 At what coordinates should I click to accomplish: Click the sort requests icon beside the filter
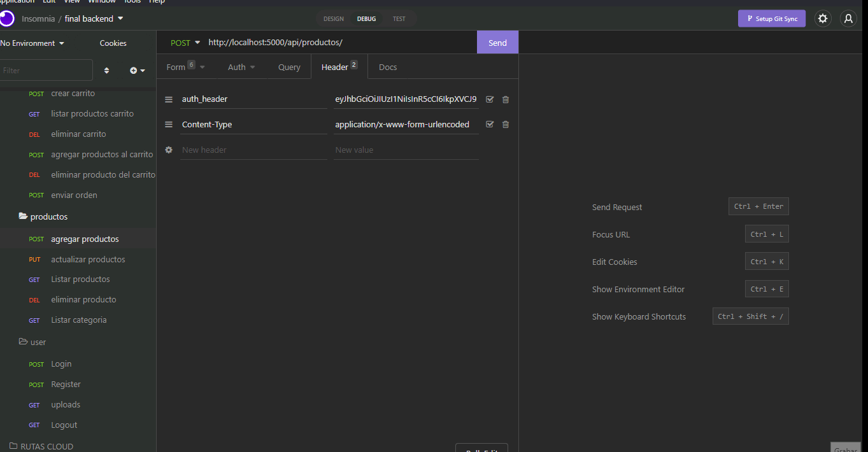[106, 70]
